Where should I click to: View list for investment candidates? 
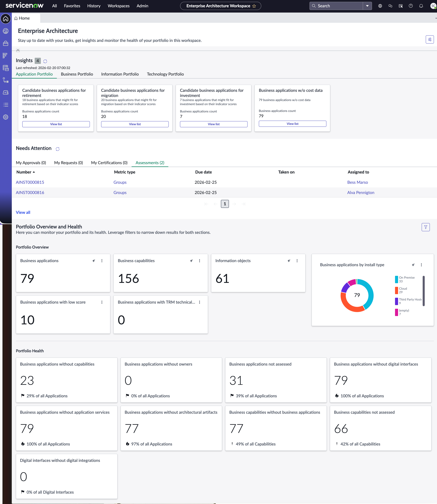coord(214,124)
